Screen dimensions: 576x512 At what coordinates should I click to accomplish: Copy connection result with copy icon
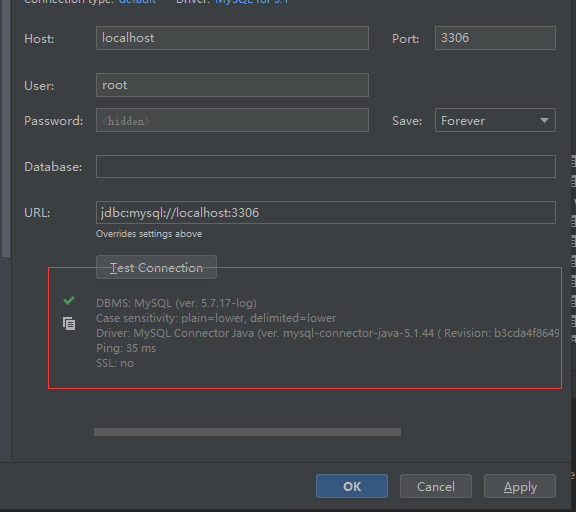point(69,324)
